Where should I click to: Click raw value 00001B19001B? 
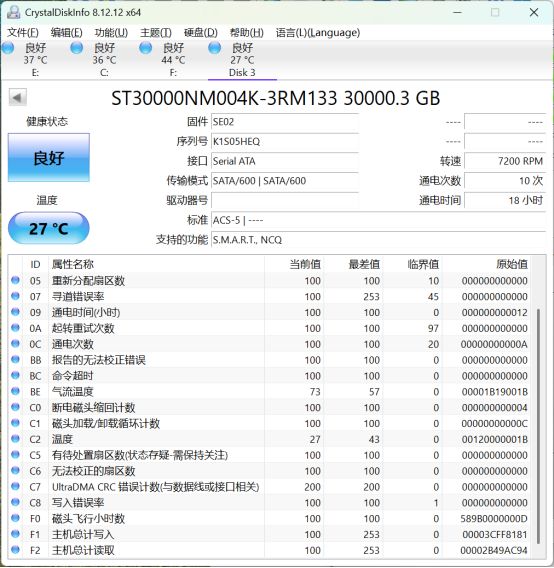click(x=494, y=392)
